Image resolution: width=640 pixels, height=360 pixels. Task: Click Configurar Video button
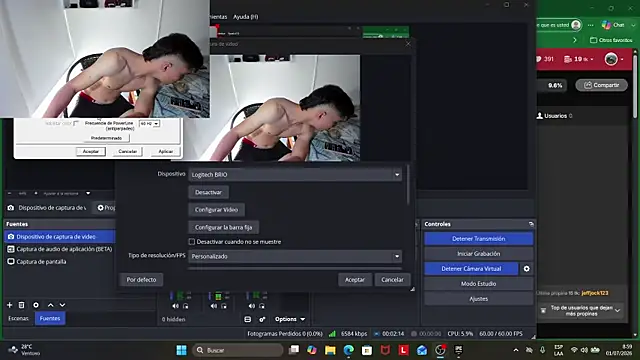coord(216,210)
